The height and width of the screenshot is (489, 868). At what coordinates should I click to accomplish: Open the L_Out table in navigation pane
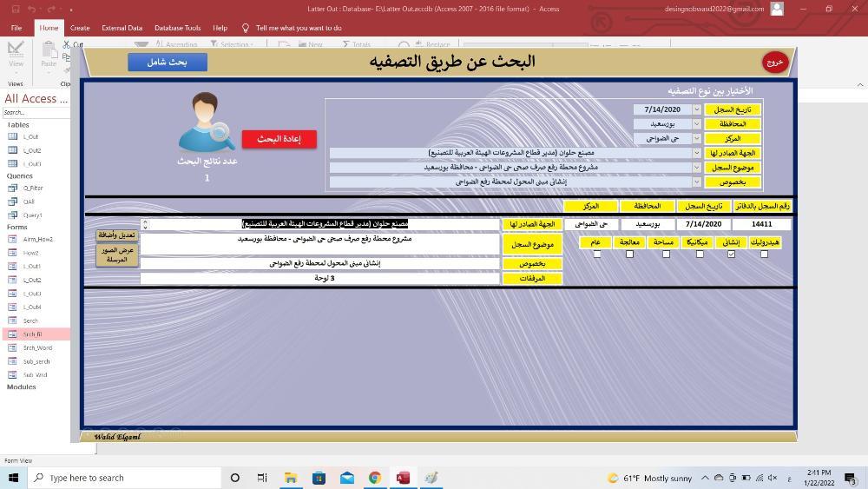coord(30,136)
